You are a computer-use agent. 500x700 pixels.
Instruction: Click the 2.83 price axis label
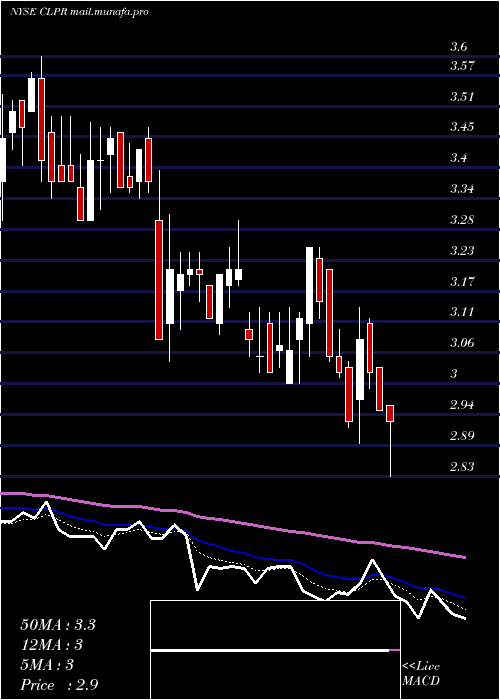pyautogui.click(x=462, y=467)
